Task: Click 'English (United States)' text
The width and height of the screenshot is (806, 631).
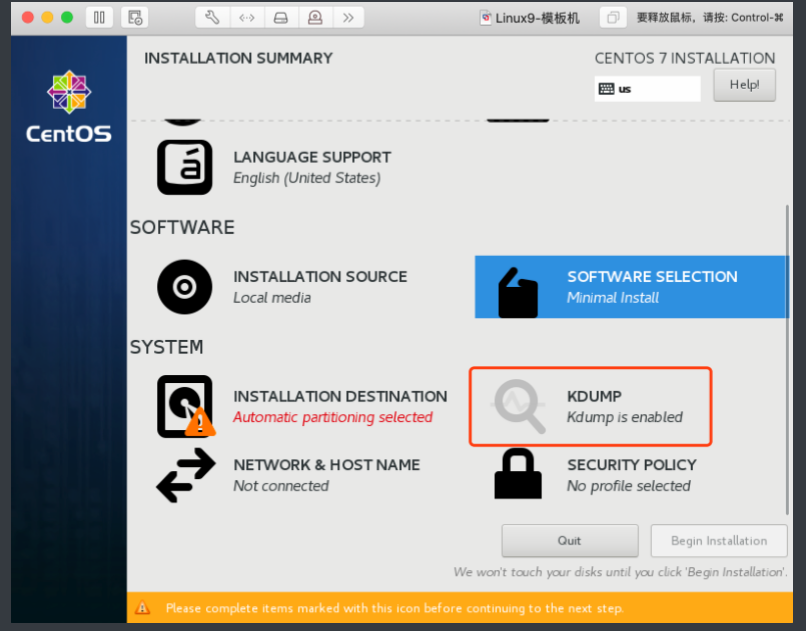Action: [307, 178]
